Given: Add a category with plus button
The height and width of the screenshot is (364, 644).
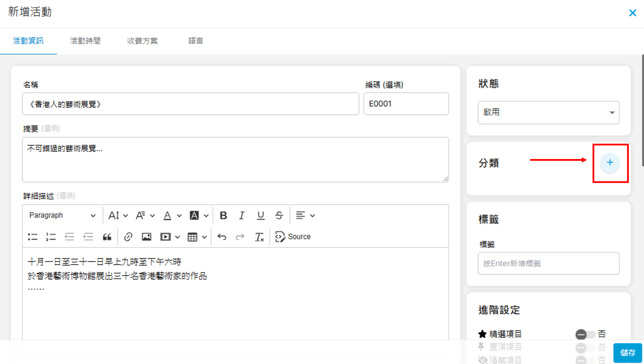Looking at the screenshot, I should click(x=610, y=163).
